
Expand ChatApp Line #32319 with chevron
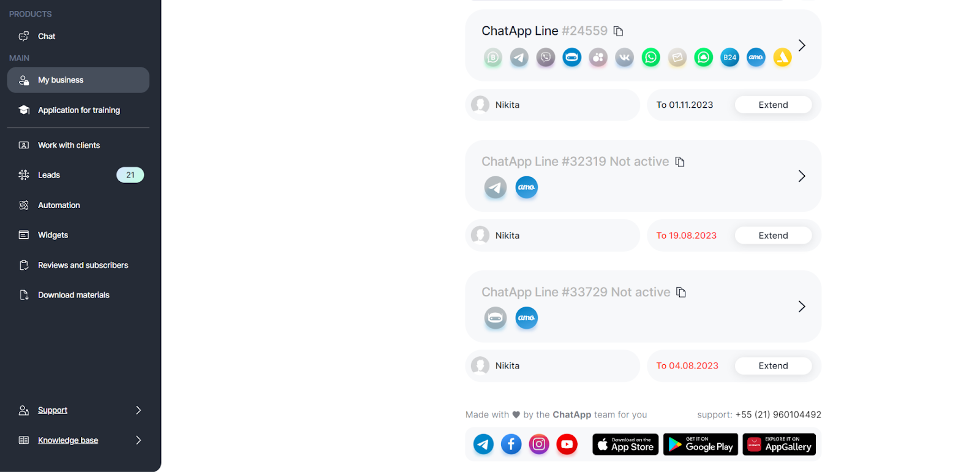(x=801, y=176)
